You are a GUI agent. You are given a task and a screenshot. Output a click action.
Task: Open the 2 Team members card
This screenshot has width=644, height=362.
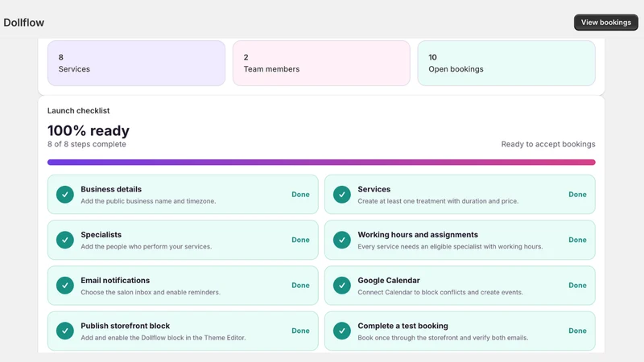pos(321,64)
